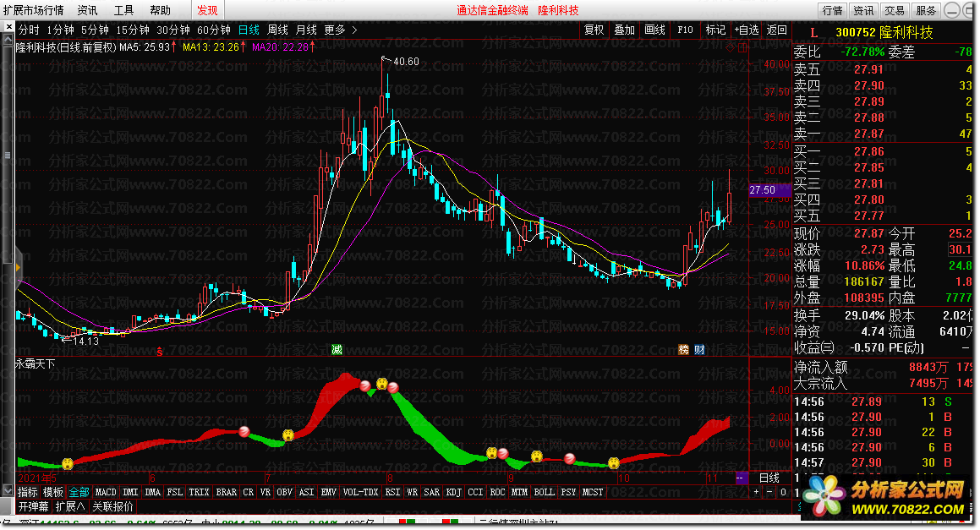Click the orange arrow on left edge
The height and width of the screenshot is (530, 980).
coord(18,267)
